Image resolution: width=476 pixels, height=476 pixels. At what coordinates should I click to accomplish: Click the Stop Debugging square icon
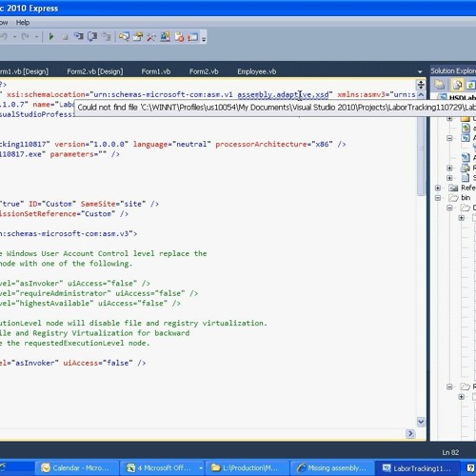click(x=65, y=37)
